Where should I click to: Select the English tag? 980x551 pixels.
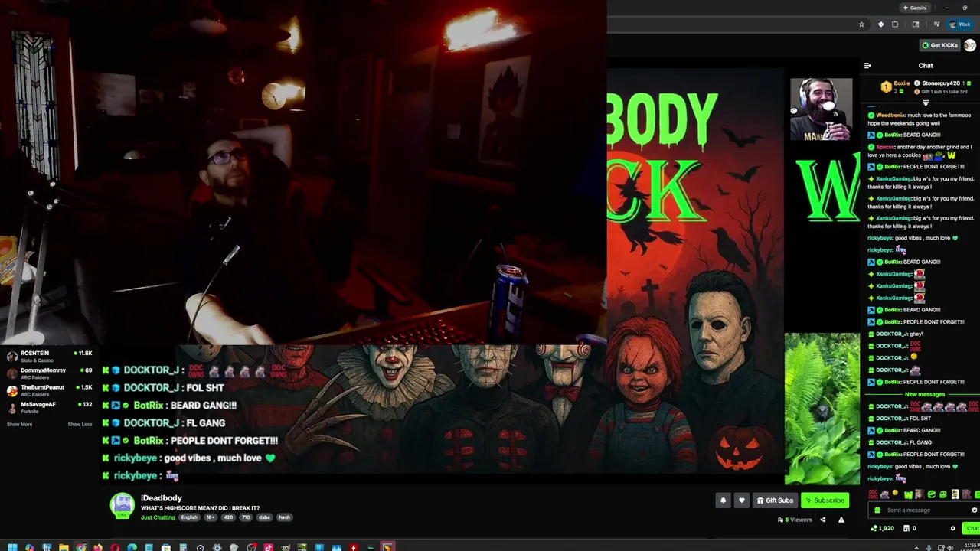189,517
